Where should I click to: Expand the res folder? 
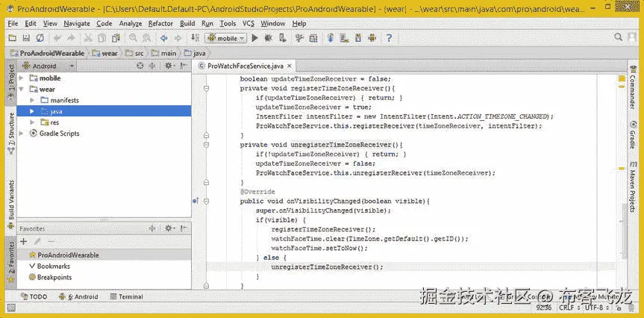[32, 122]
